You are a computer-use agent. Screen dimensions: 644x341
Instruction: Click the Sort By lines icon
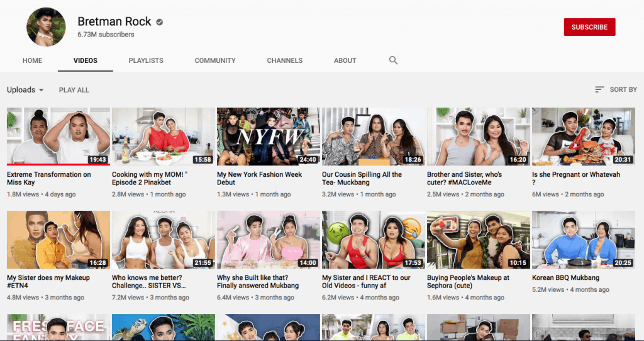tap(599, 90)
